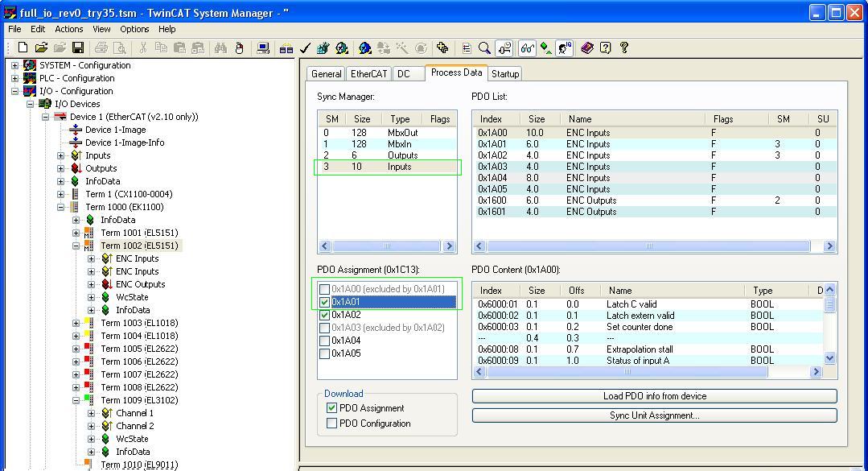Click Sync Unit Assignment button
This screenshot has height=471, width=868.
(654, 415)
